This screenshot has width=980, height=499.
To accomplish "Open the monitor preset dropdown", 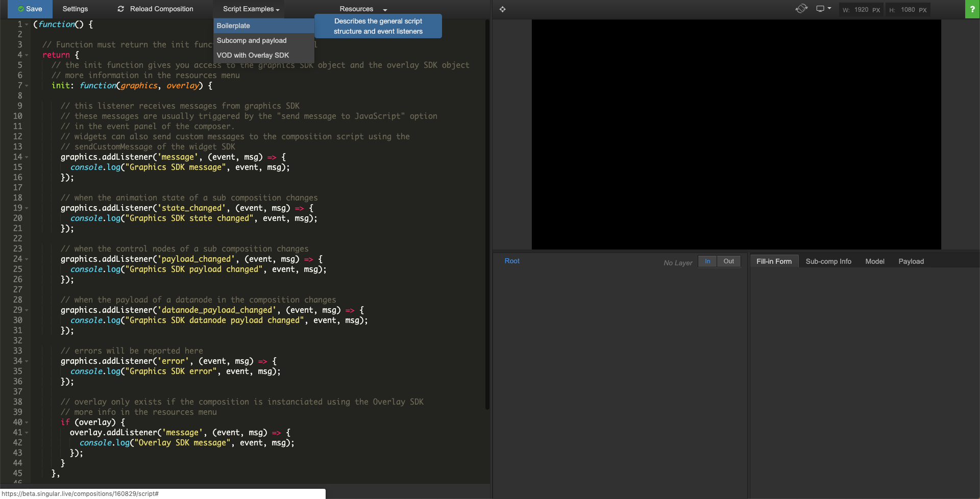I will (824, 9).
